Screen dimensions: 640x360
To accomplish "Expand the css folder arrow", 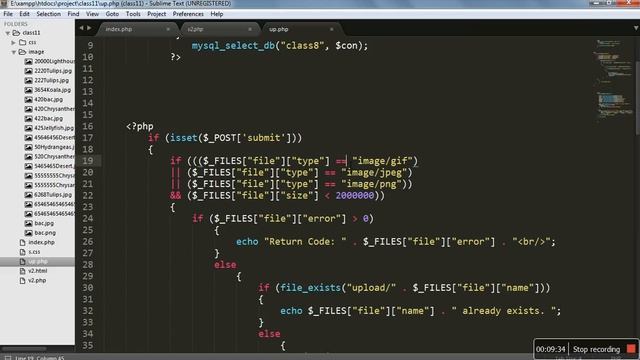I will (x=13, y=42).
